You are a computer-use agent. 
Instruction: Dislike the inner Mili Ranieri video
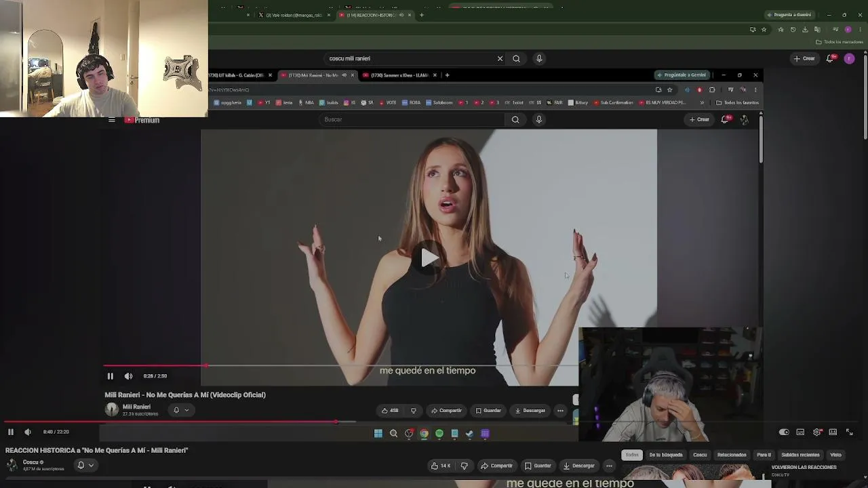[x=414, y=411]
